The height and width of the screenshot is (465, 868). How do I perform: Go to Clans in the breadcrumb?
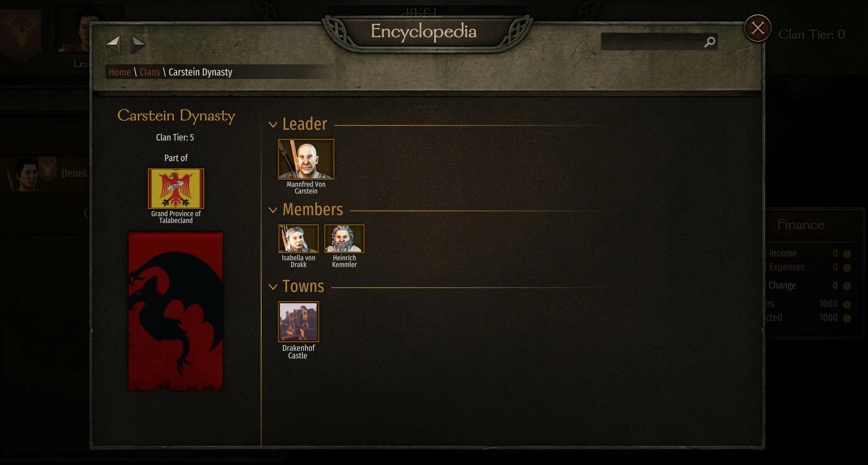150,72
